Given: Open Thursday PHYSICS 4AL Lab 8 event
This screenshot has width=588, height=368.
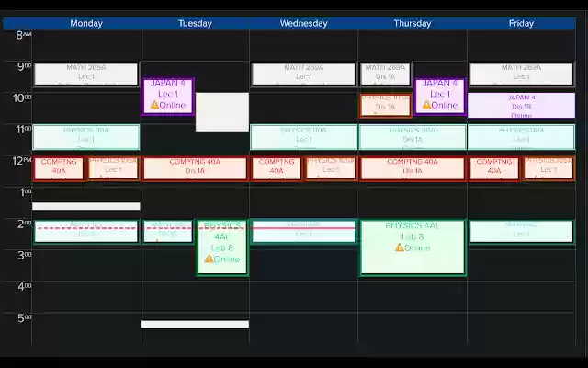Looking at the screenshot, I should pos(413,247).
